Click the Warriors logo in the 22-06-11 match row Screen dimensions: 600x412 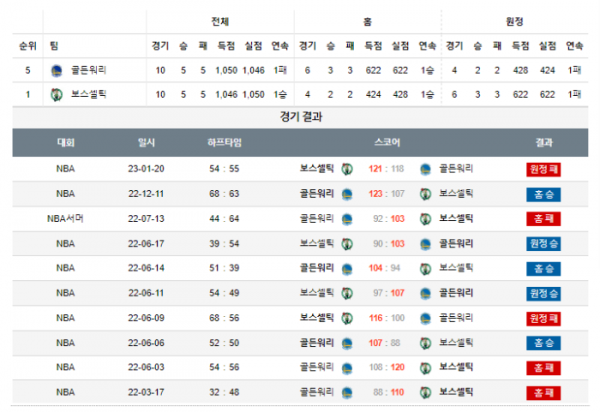tap(425, 293)
